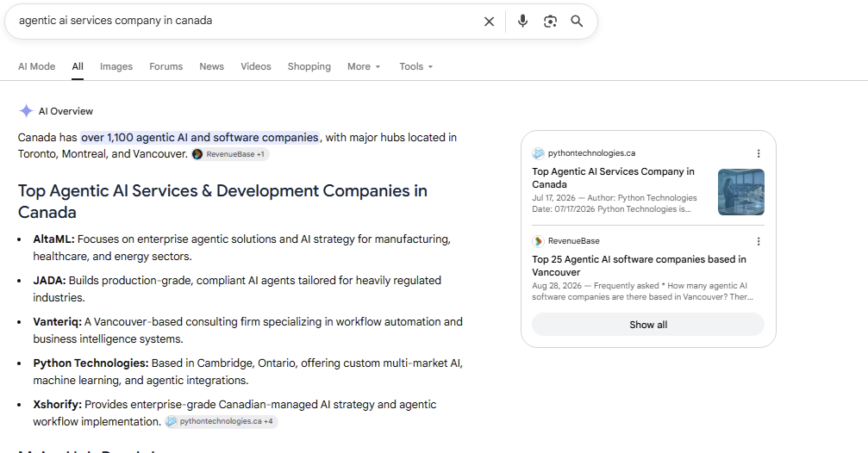Switch to the Videos tab

tap(256, 66)
